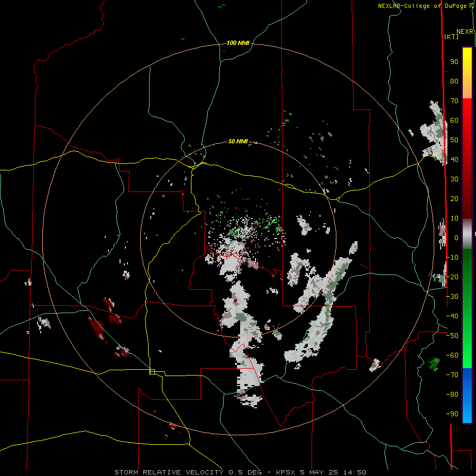The width and height of the screenshot is (476, 476).
Task: Click the positive 10 scale value
Action: [x=454, y=218]
